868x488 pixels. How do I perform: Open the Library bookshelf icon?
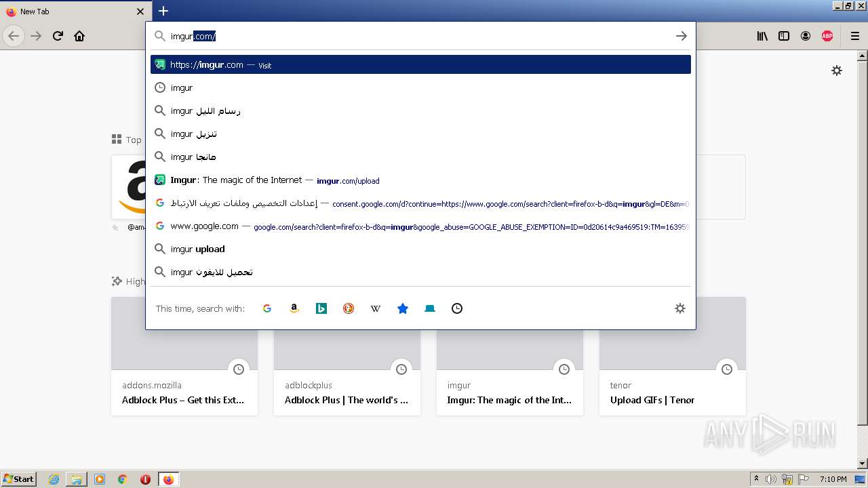point(762,36)
